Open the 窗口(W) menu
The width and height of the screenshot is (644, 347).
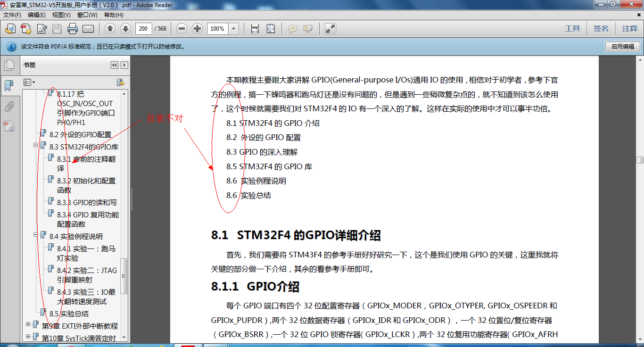click(x=87, y=15)
